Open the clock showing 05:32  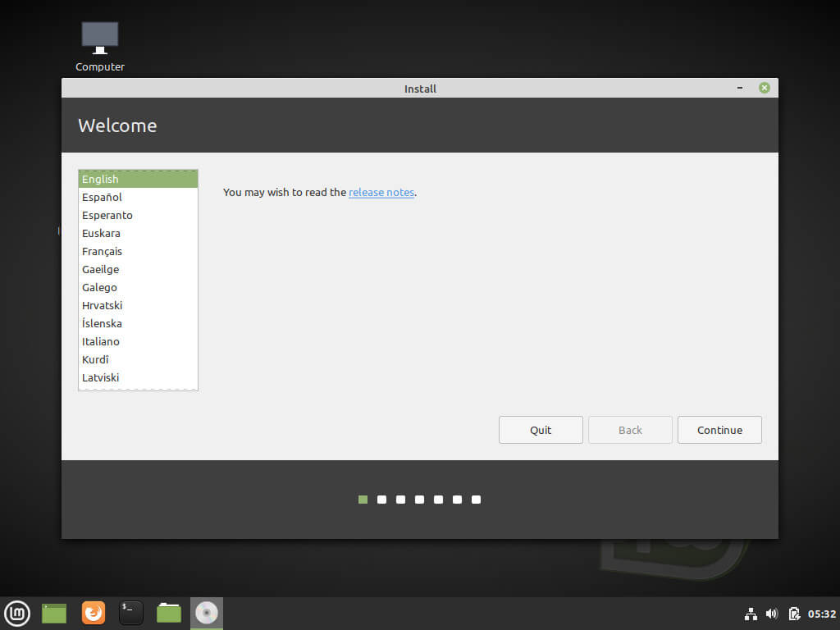coord(821,614)
